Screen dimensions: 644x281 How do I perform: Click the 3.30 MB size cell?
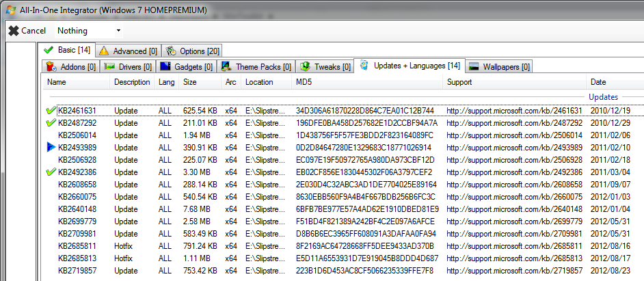point(197,172)
